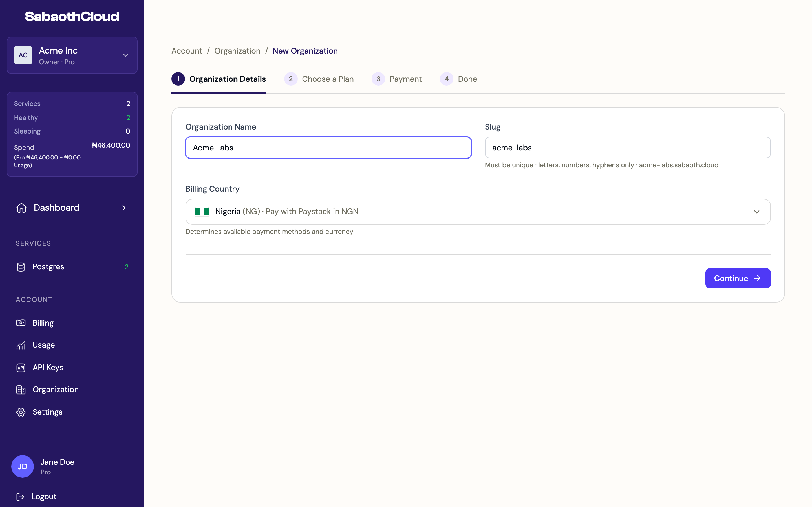812x507 pixels.
Task: Go to the Choose a Plan step
Action: 319,79
